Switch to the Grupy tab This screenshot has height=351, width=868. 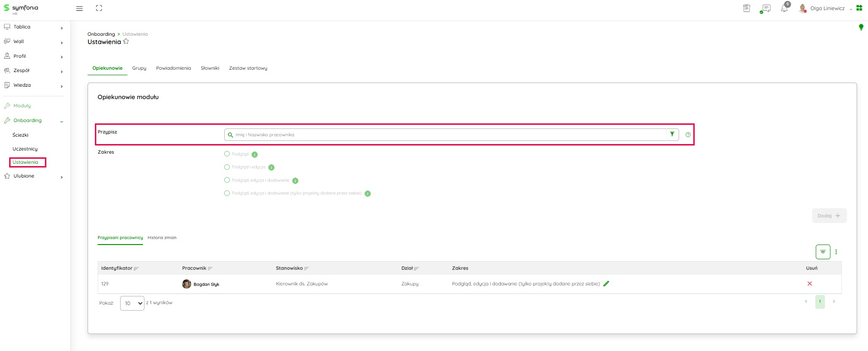(x=139, y=68)
